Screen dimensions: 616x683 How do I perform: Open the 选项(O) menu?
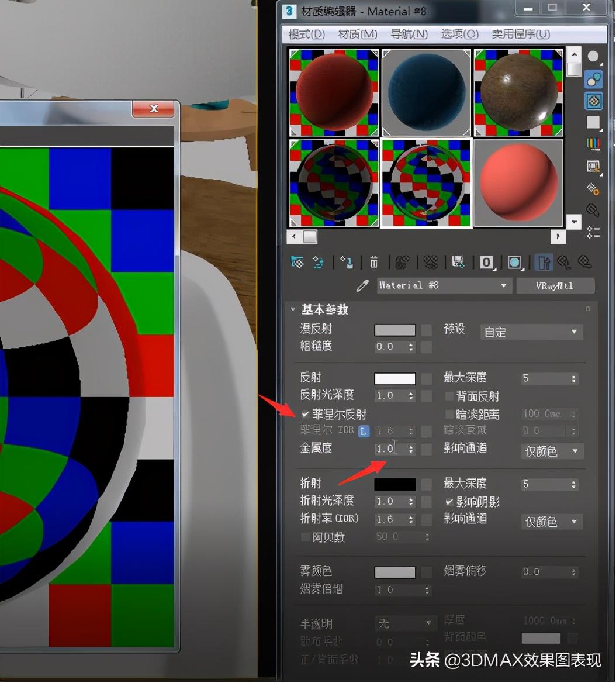click(460, 34)
